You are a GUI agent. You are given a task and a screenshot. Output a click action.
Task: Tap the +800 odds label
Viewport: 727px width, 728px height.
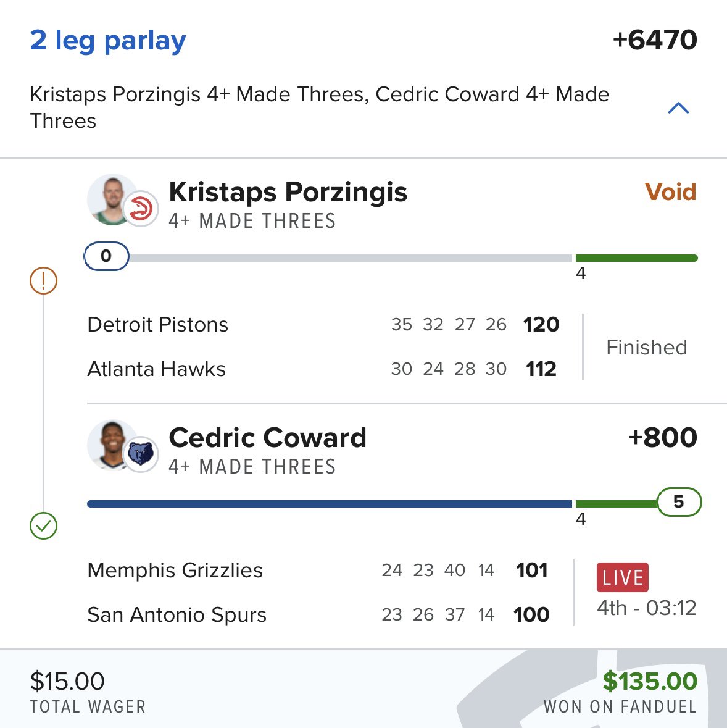click(662, 438)
